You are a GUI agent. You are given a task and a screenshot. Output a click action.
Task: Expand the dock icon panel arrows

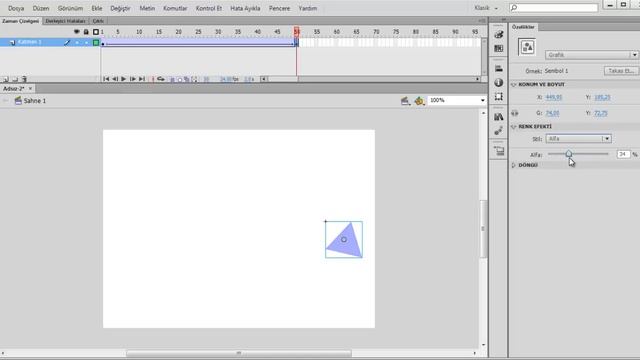[x=504, y=19]
